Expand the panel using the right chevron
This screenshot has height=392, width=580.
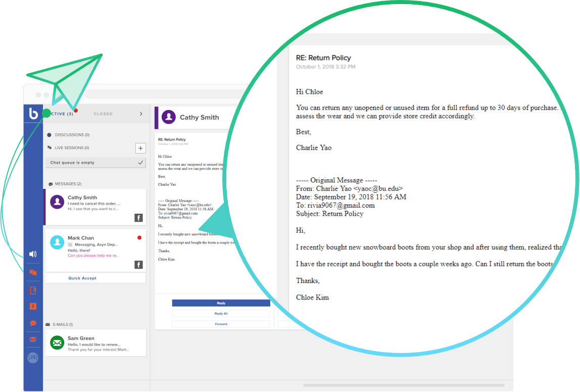141,114
